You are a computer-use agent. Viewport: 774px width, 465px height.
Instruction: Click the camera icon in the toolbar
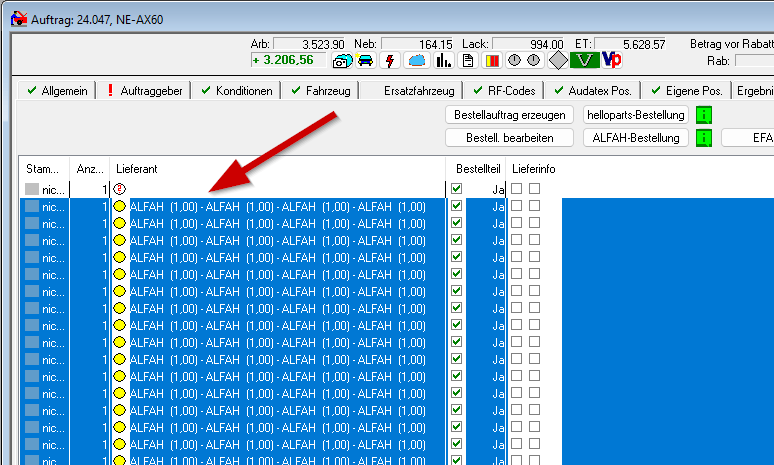click(343, 61)
